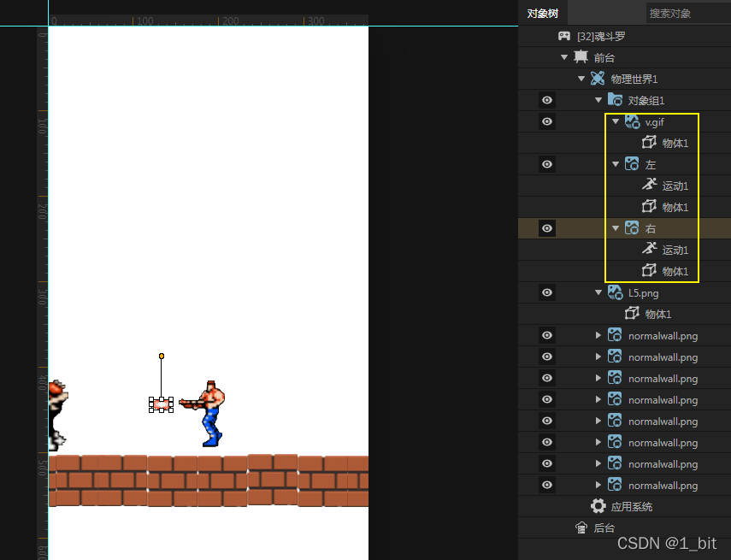Collapse the 左 node arrow

click(x=616, y=164)
